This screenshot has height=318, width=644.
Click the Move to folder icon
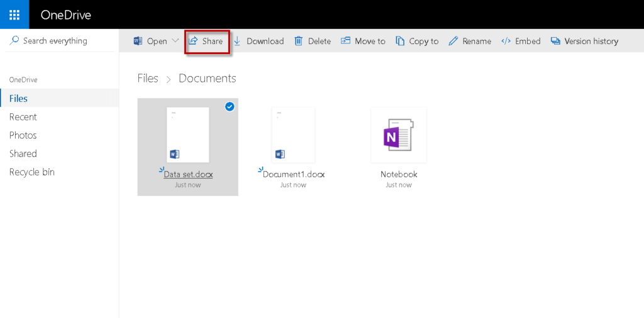(345, 41)
